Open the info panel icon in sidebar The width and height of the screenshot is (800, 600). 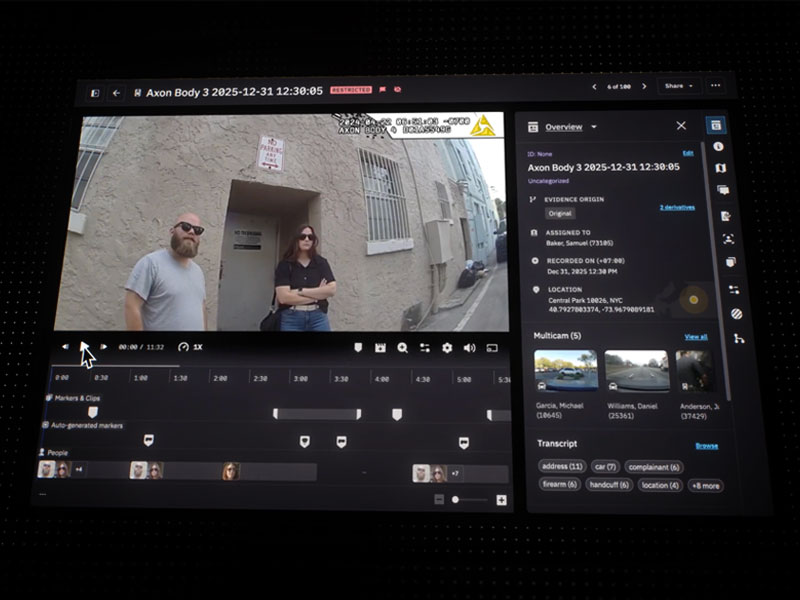pyautogui.click(x=718, y=146)
